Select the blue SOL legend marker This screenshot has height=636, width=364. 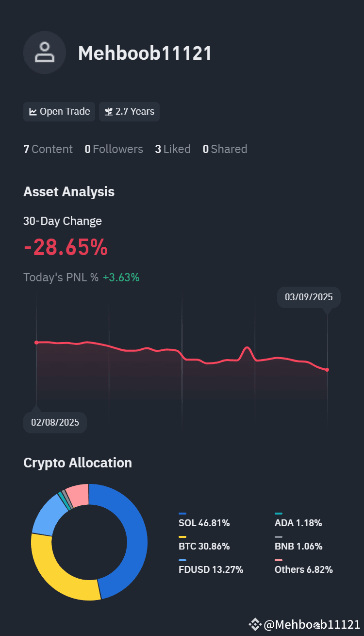(x=182, y=514)
